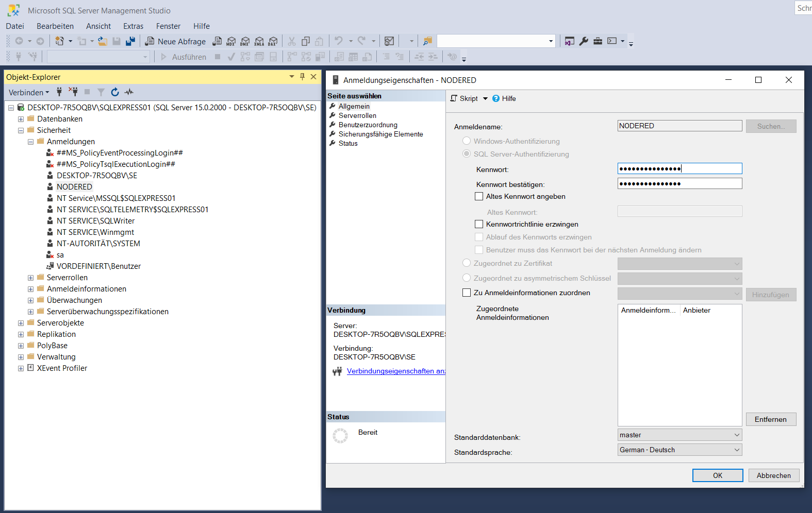Click the connect plug icon in Objekt-Explorer
This screenshot has width=812, height=513.
click(59, 92)
